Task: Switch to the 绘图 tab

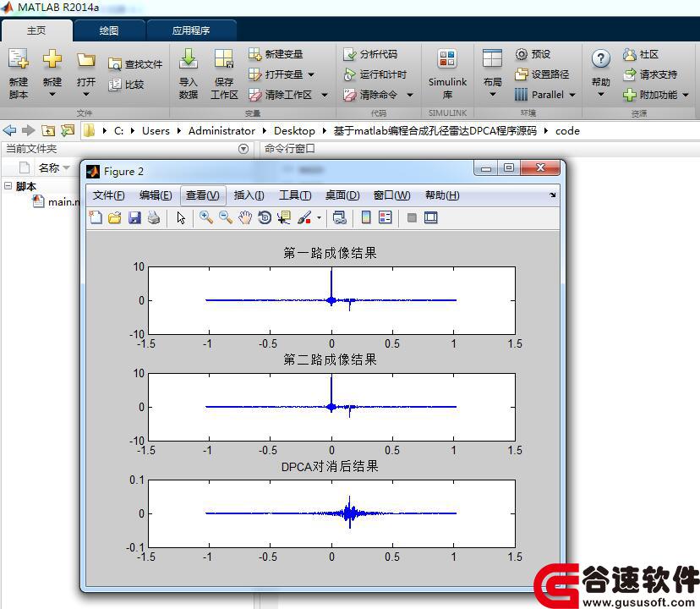Action: tap(109, 30)
